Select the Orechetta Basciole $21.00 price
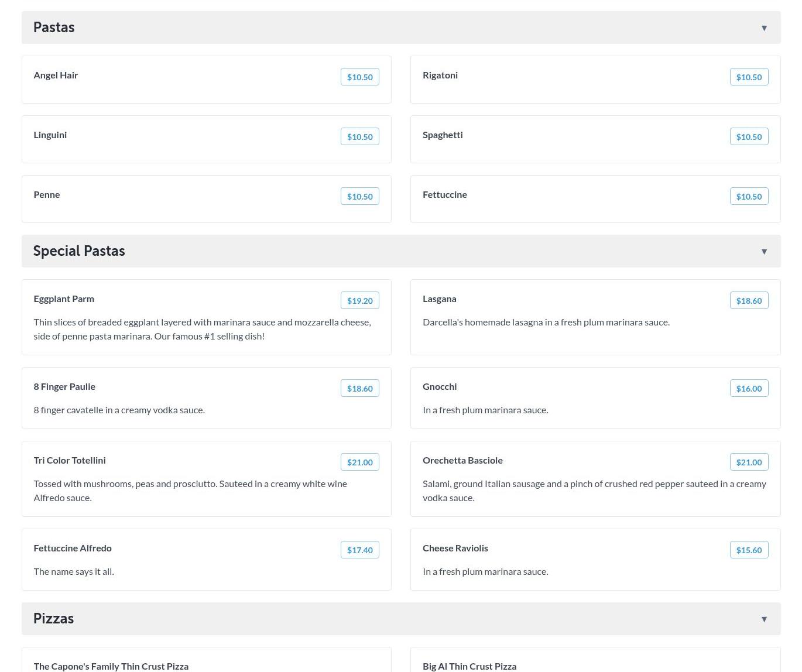The width and height of the screenshot is (802, 672). 749,462
